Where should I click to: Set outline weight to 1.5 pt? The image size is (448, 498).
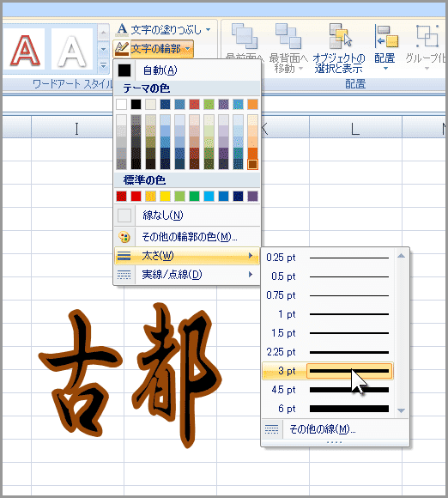(328, 333)
